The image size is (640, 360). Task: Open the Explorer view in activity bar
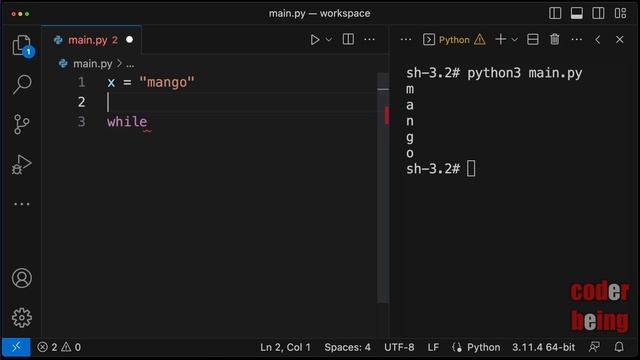point(22,45)
